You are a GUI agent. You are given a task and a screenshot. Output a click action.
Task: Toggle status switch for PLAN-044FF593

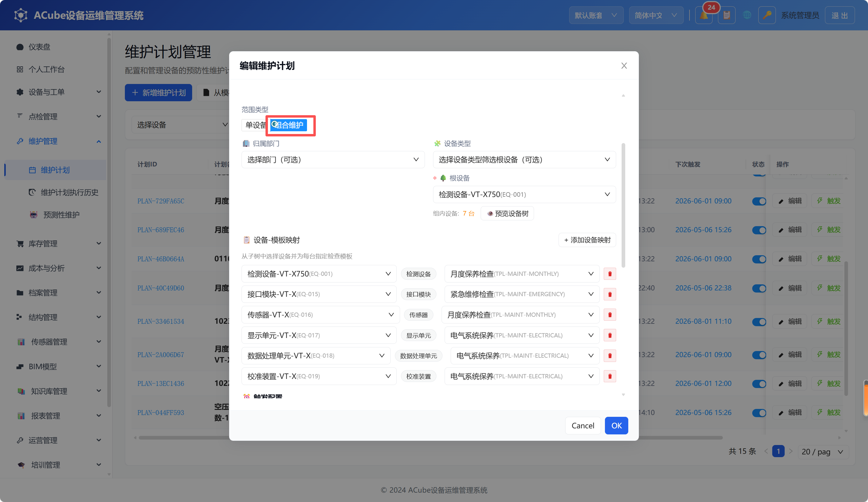pos(759,412)
